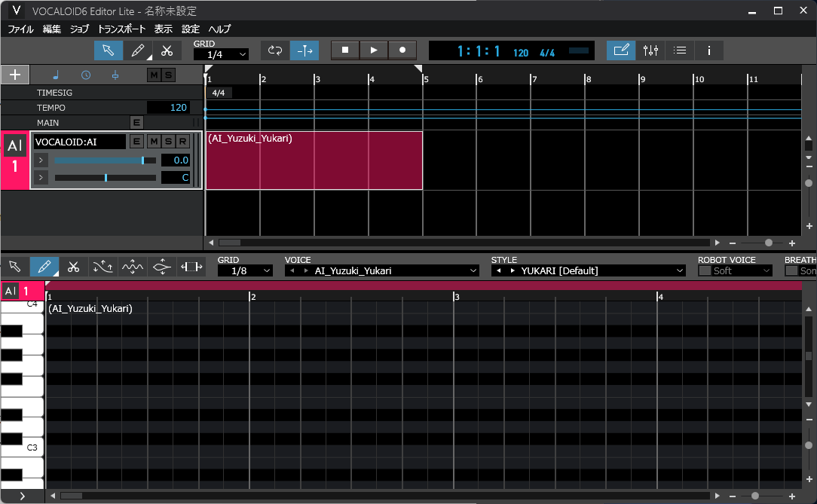The height and width of the screenshot is (504, 817).
Task: Click the track name VOCALOID:AI field
Action: 80,142
